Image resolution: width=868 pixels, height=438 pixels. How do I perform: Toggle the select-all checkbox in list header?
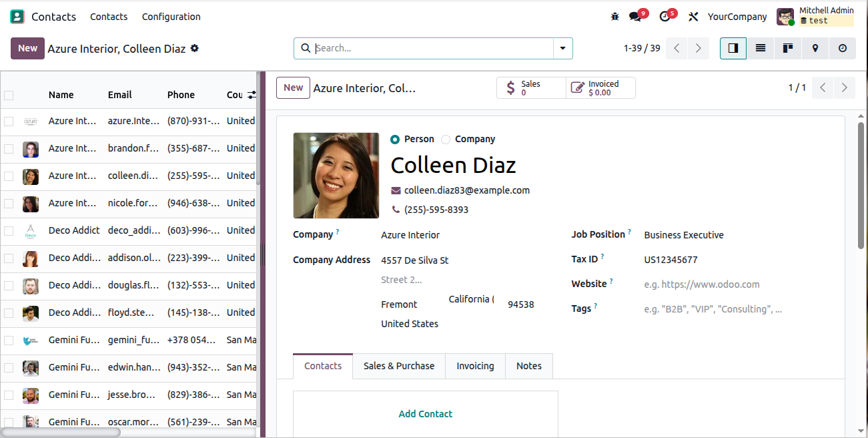coord(9,95)
